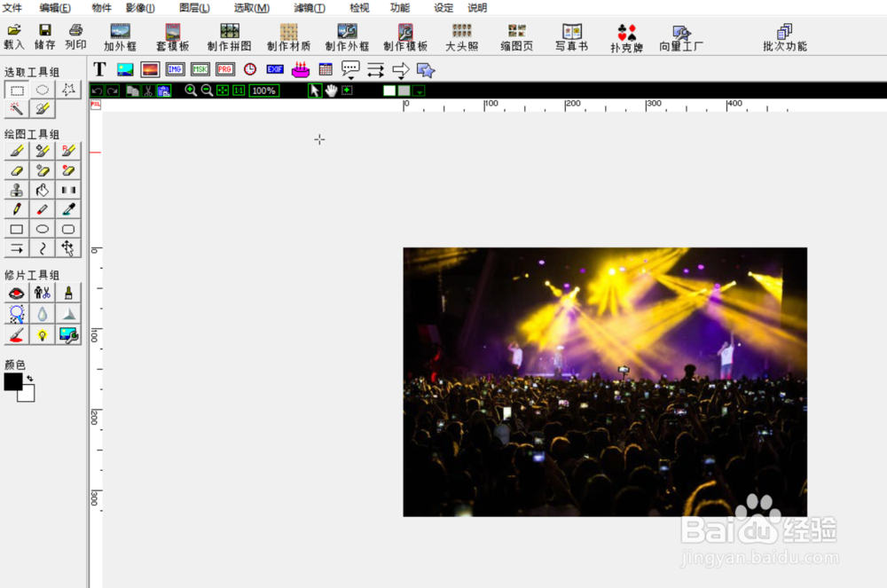The image size is (887, 588).
Task: Insert a clock date object
Action: 250,69
